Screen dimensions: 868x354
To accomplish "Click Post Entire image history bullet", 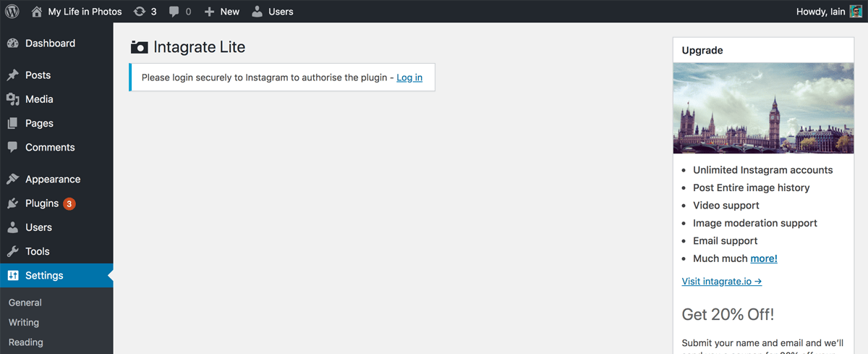I will pyautogui.click(x=752, y=187).
